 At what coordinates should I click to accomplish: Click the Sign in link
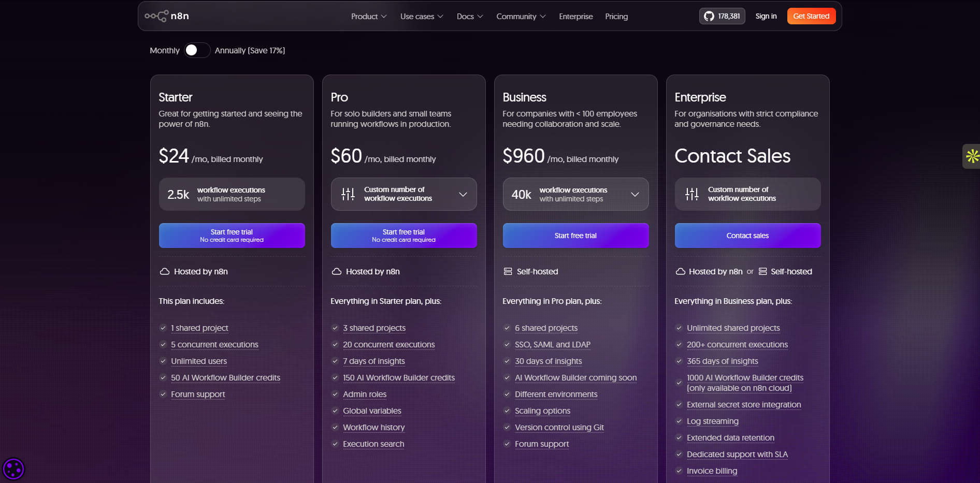tap(766, 16)
